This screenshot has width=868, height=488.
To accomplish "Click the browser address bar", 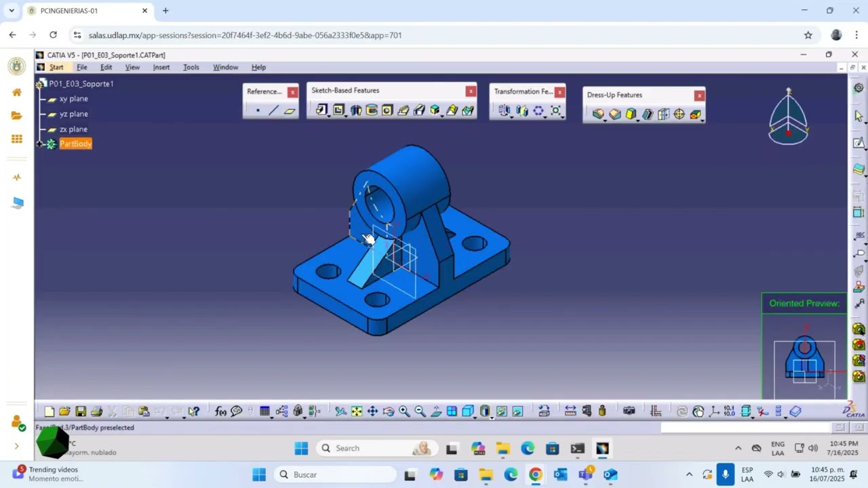I will 434,35.
